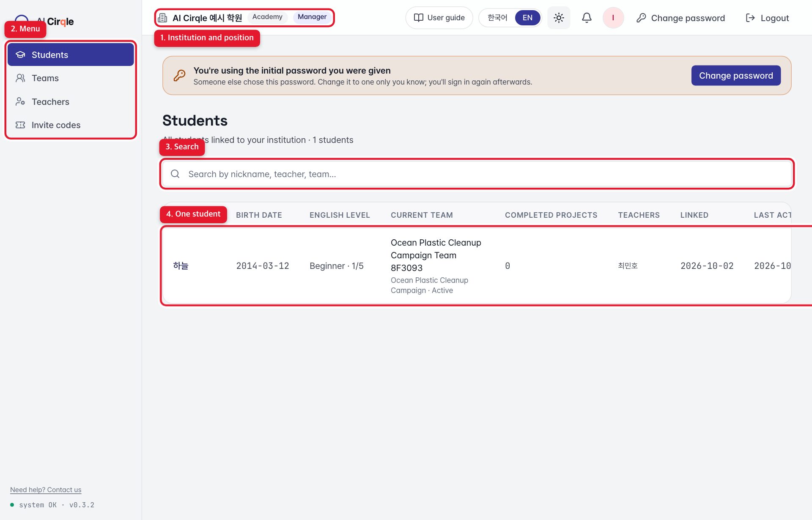The height and width of the screenshot is (520, 812).
Task: Click the Students page heading
Action: (x=195, y=120)
